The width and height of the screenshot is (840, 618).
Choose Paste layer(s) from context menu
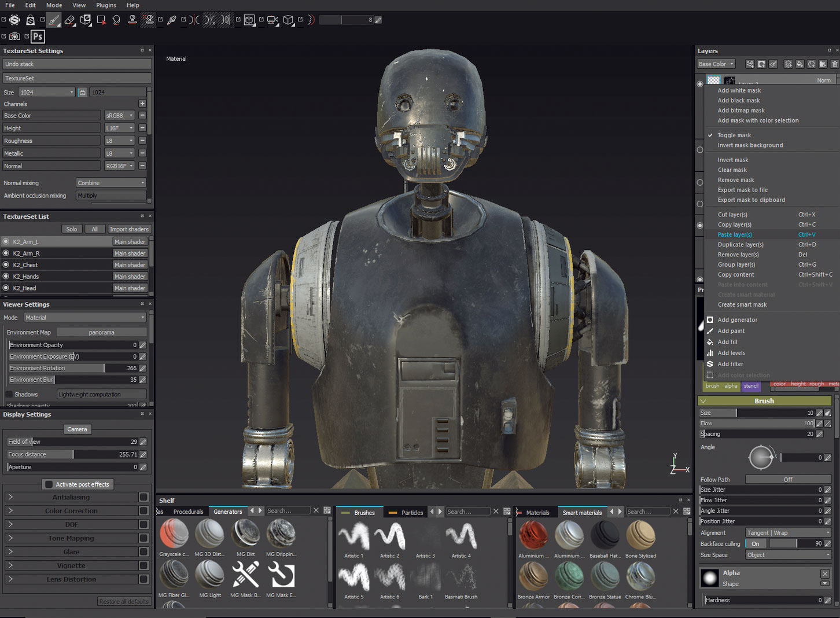coord(735,235)
